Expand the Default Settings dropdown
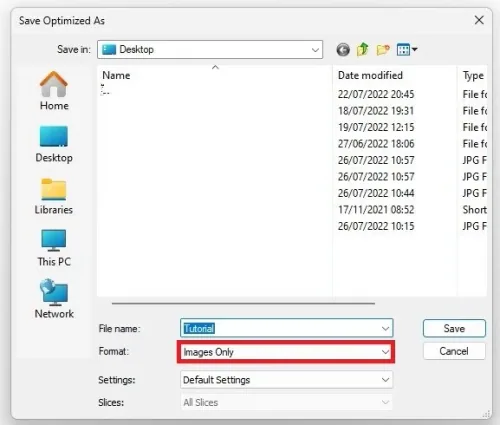Screen dimensions: 500x425 coord(286,380)
